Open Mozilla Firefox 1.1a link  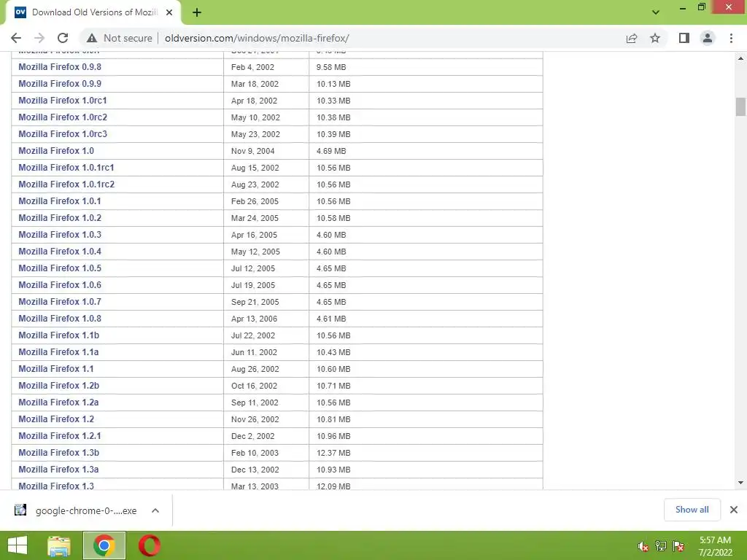[58, 352]
